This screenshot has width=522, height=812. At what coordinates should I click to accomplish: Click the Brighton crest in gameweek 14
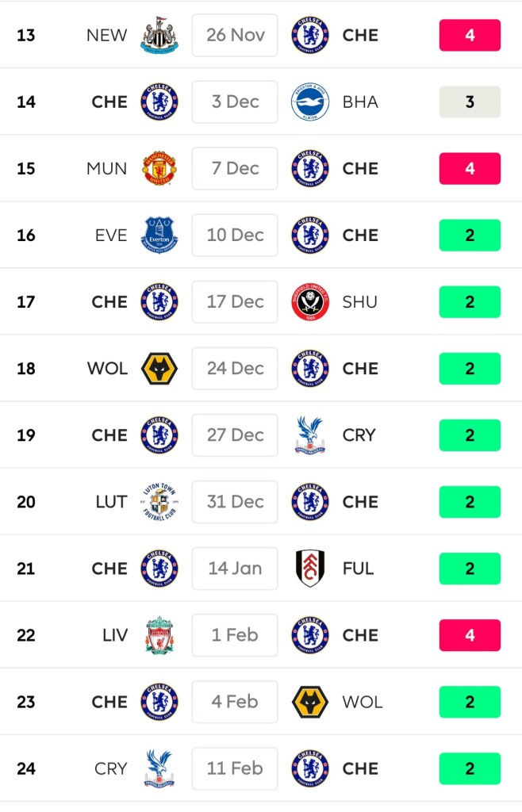pyautogui.click(x=310, y=102)
